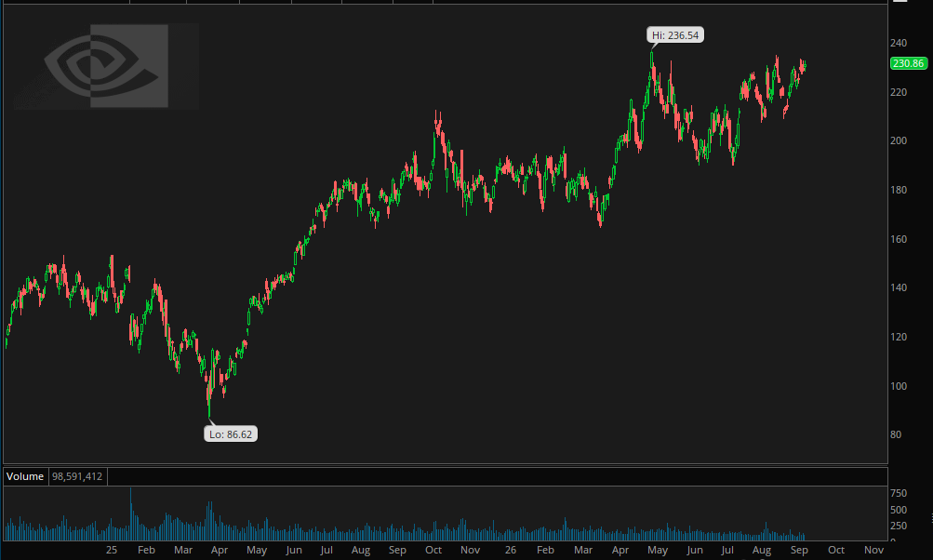Click the 200 price axis label

click(x=899, y=140)
